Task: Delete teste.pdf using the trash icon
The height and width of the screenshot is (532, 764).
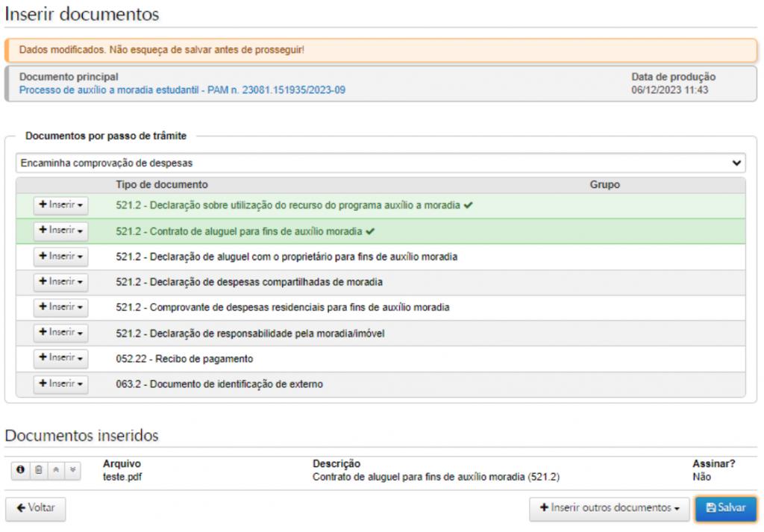Action: point(38,470)
